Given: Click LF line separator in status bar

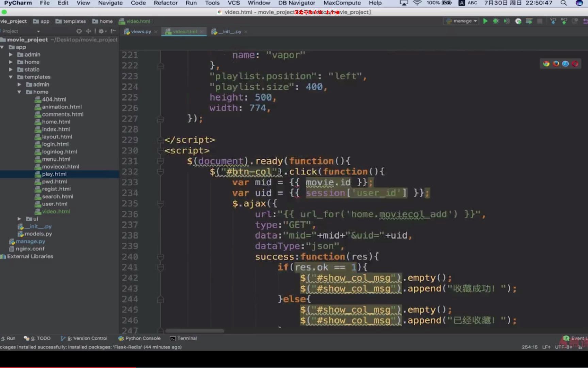Looking at the screenshot, I should coord(546,347).
